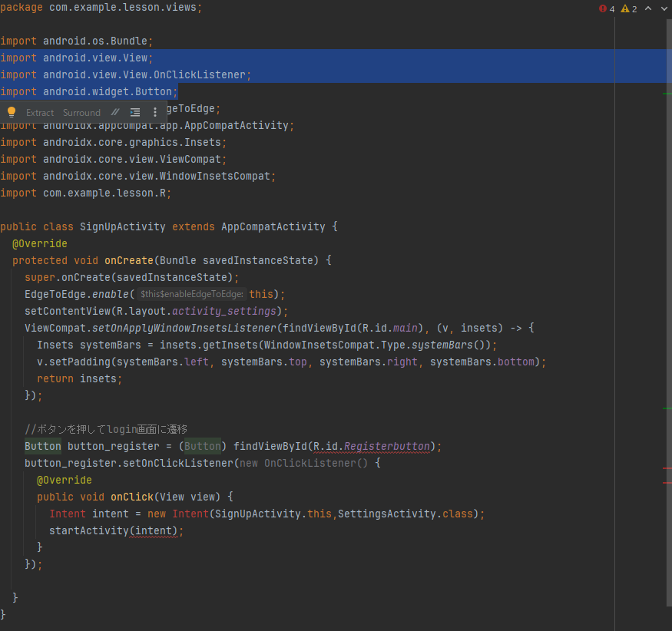Click the red error count indicator
The height and width of the screenshot is (631, 672).
pyautogui.click(x=607, y=8)
